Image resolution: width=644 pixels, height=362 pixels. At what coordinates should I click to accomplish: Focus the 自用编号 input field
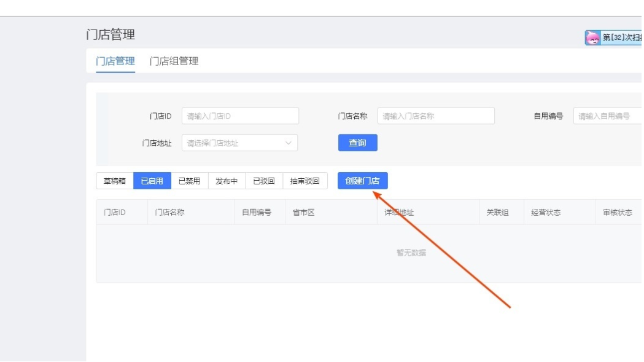pos(608,116)
